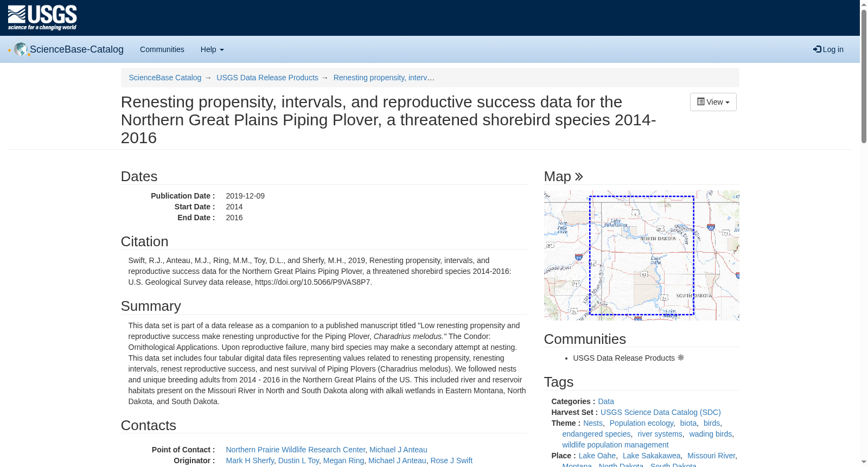Open the river systems tag
Screen dimensions: 868x467
point(660,434)
